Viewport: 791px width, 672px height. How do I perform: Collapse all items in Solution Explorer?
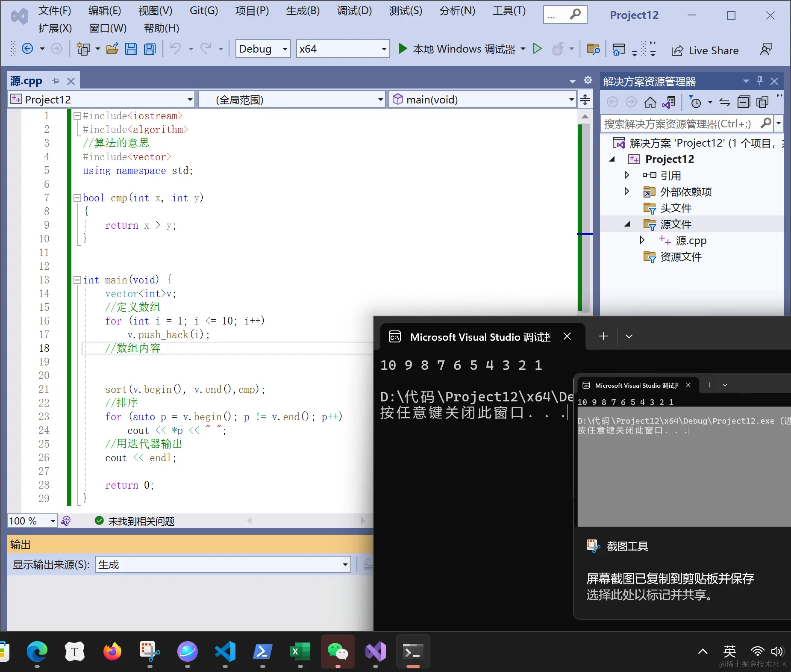[744, 102]
